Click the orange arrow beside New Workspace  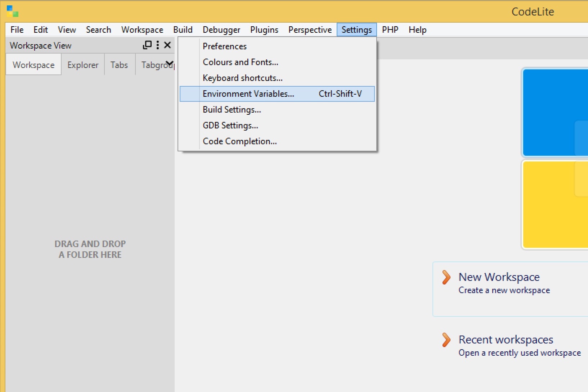(446, 277)
